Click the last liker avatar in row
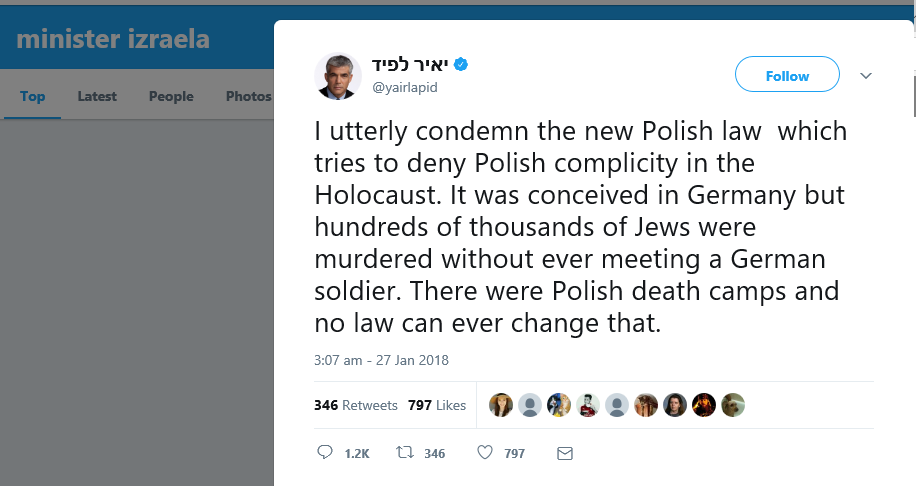The height and width of the screenshot is (486, 916). tap(733, 405)
